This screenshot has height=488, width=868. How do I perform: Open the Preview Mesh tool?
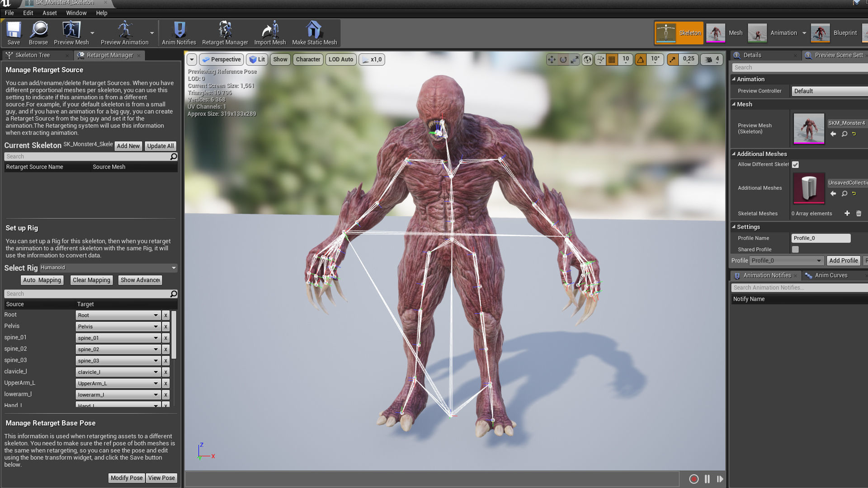(x=71, y=33)
